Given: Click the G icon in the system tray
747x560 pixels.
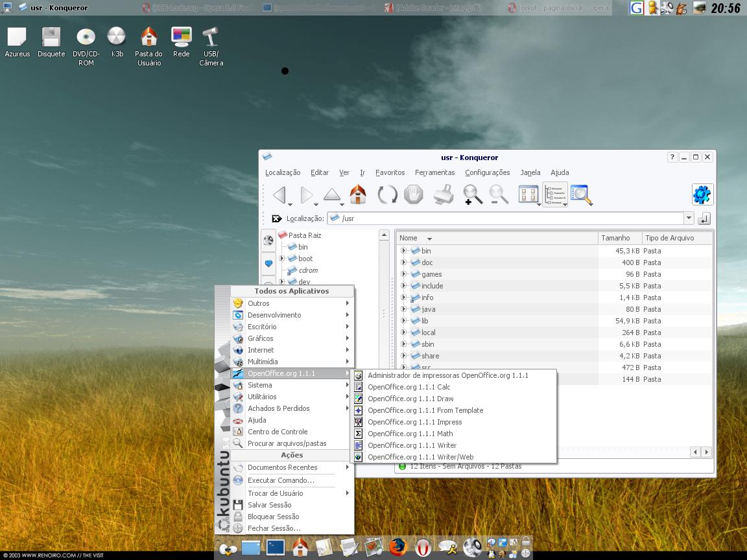Looking at the screenshot, I should click(x=637, y=8).
